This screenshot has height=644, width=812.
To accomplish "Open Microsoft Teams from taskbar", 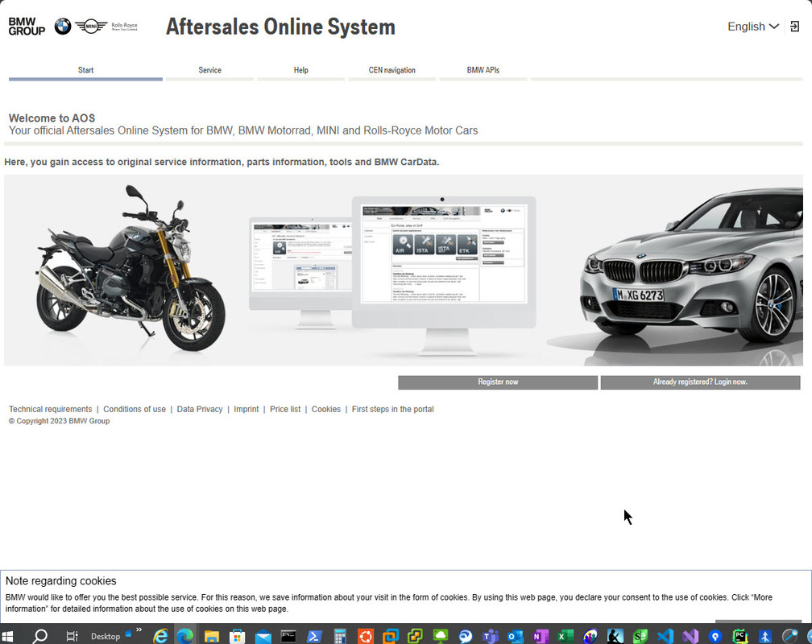I will pos(491,636).
